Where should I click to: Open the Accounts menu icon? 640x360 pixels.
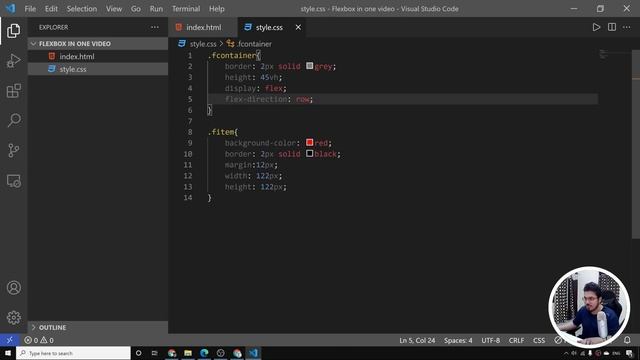pos(13,288)
